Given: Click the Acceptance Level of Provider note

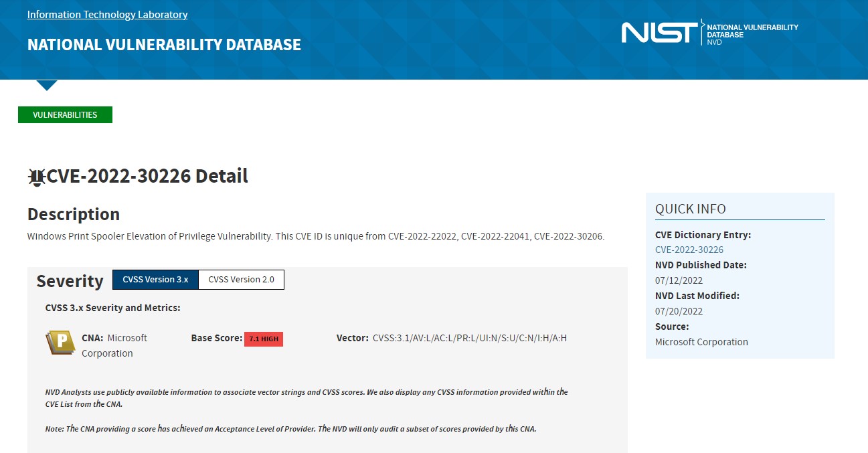Looking at the screenshot, I should point(291,429).
